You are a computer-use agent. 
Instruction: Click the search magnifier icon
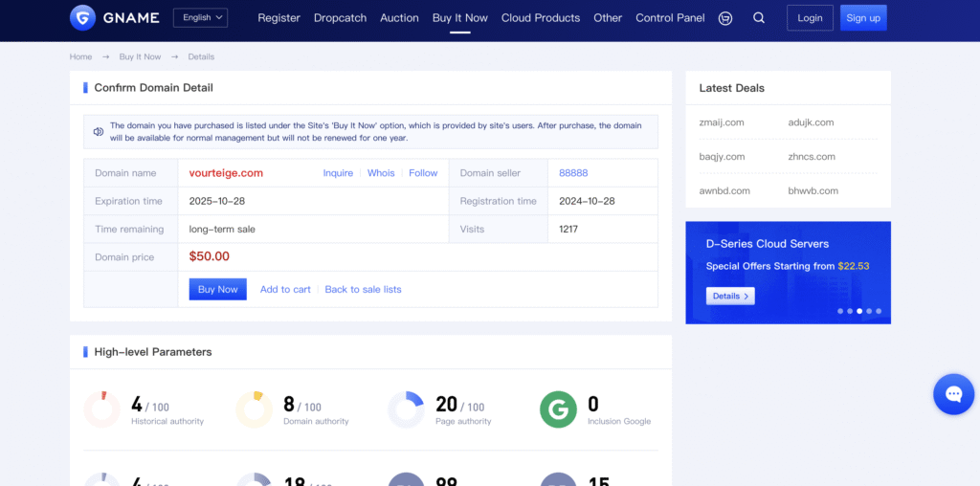[x=759, y=18]
